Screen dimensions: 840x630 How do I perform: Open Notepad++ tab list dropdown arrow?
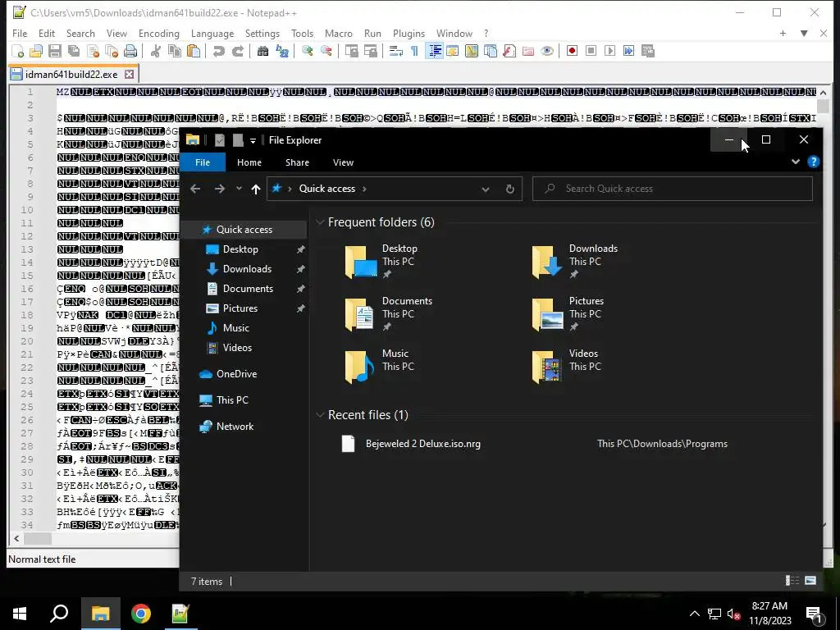pos(804,33)
